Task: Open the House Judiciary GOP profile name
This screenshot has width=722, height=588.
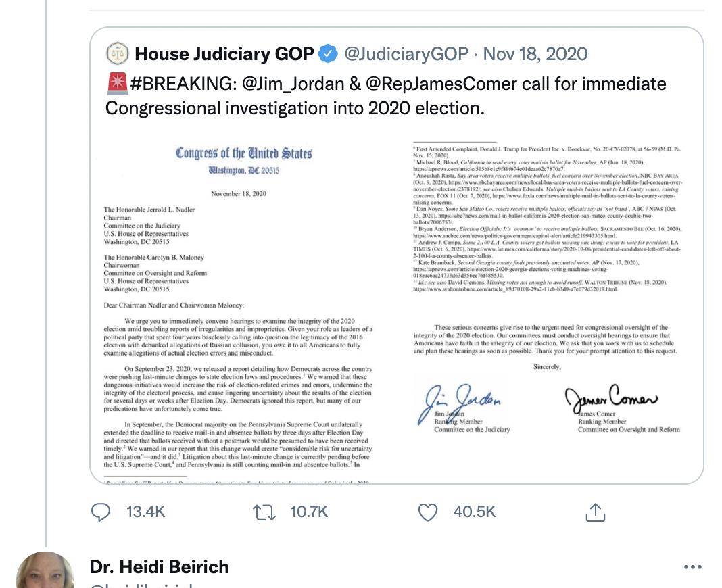Action: [x=224, y=53]
